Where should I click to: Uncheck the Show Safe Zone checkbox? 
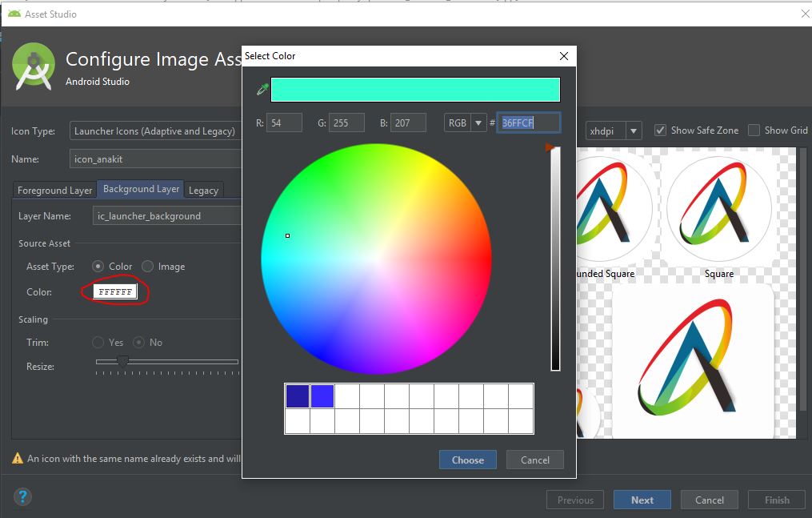tap(658, 130)
